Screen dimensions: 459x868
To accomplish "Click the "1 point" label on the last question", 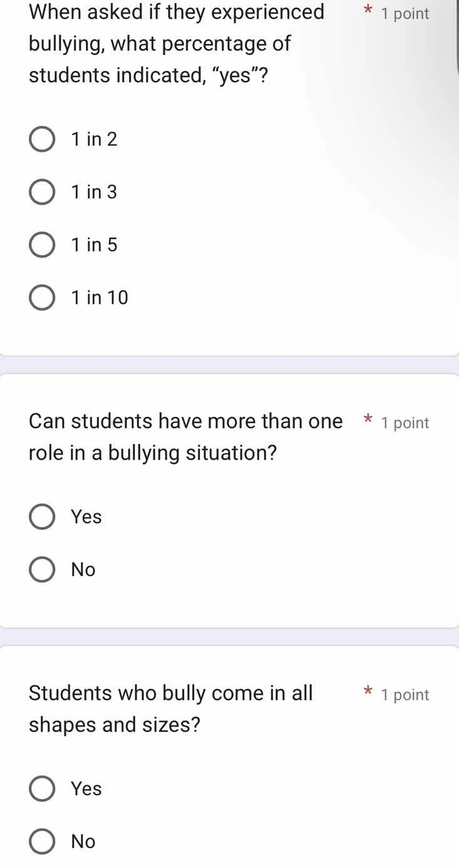I will (x=405, y=695).
